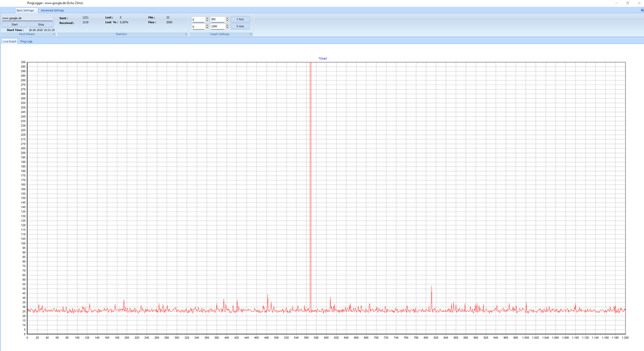The image size is (644, 351).
Task: Increase the Y axis maximum 300 value
Action: [x=227, y=18]
